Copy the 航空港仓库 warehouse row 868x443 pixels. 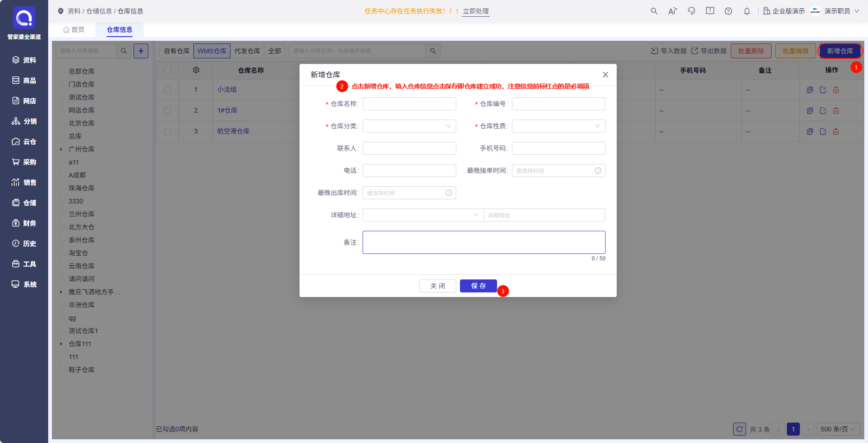coord(810,132)
